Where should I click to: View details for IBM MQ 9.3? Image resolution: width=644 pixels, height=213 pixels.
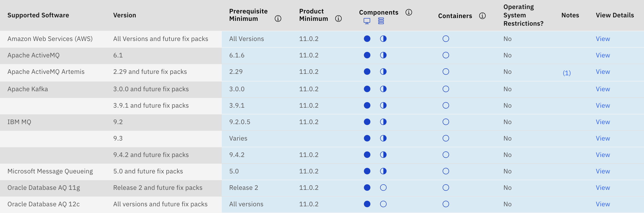click(x=603, y=138)
